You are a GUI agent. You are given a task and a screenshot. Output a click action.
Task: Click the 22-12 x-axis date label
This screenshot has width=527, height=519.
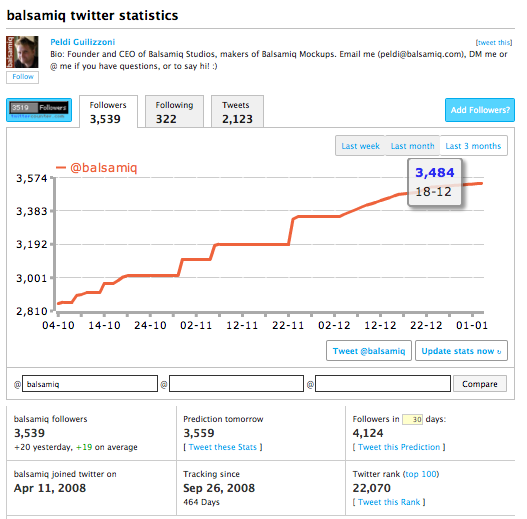click(x=426, y=325)
